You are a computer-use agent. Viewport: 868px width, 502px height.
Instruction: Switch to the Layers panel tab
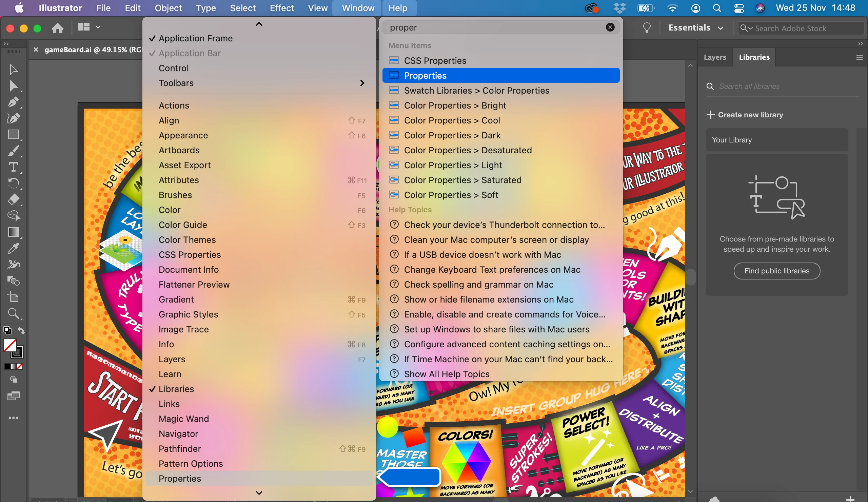pyautogui.click(x=715, y=57)
